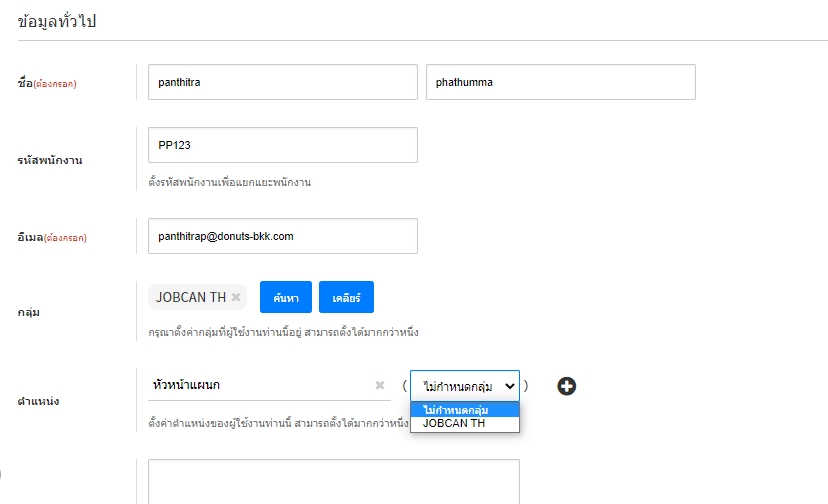Clear the หัวหน้าแผนก position with x icon

380,386
